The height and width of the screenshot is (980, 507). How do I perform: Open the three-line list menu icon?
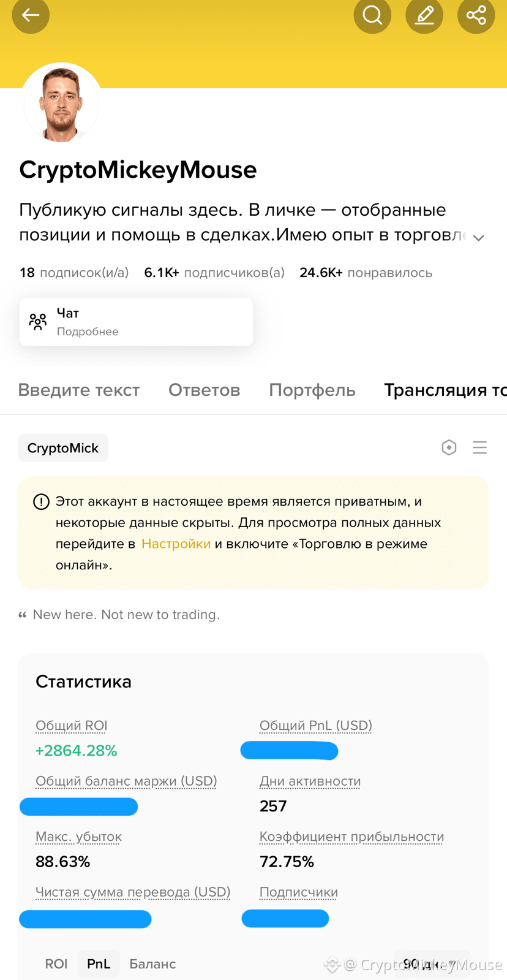click(x=480, y=447)
